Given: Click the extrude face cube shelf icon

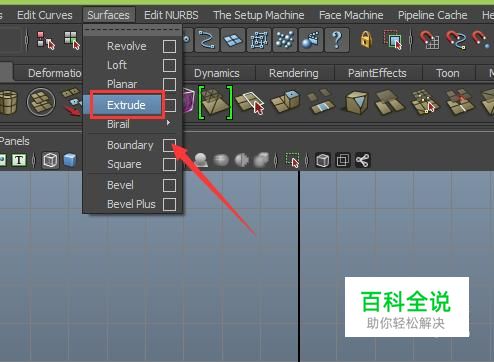Looking at the screenshot, I should pyautogui.click(x=286, y=101).
